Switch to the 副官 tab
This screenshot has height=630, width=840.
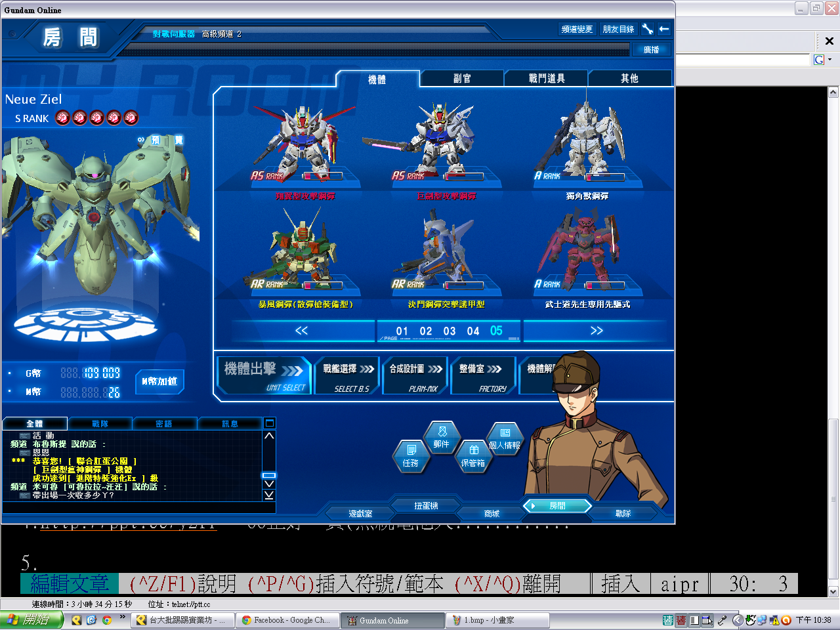click(462, 78)
